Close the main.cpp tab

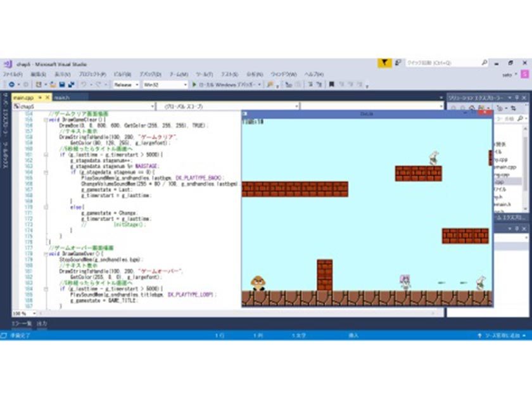coord(47,98)
